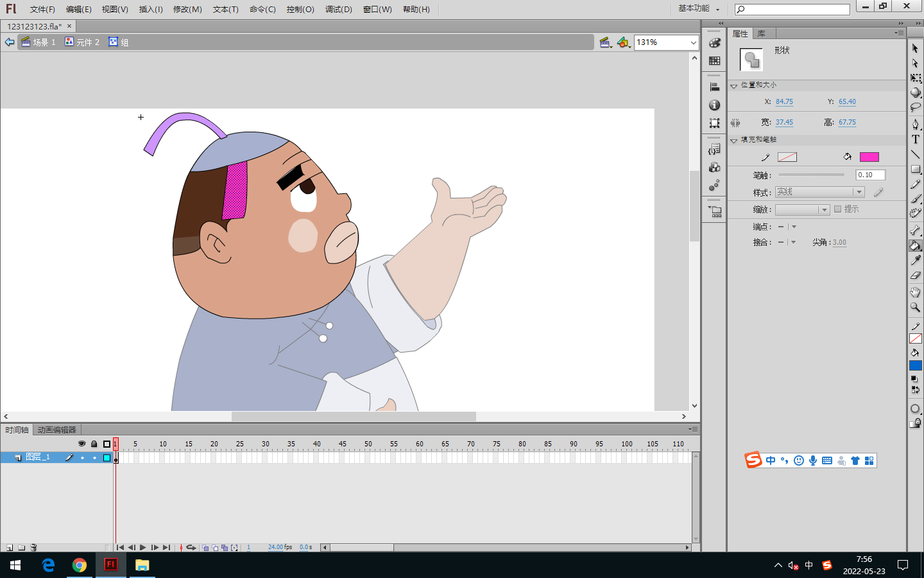Open the Color palette panel icon
This screenshot has width=924, height=578.
tap(714, 43)
